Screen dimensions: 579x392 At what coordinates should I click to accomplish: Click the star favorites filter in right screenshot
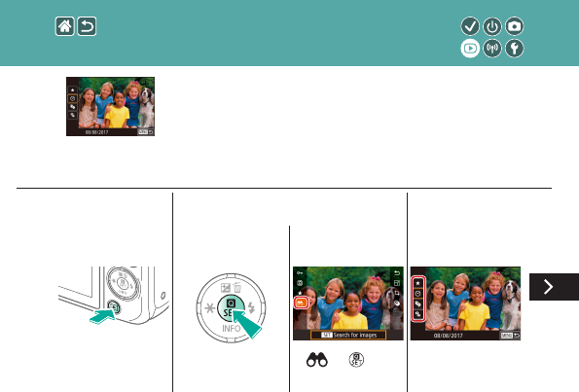pos(418,283)
